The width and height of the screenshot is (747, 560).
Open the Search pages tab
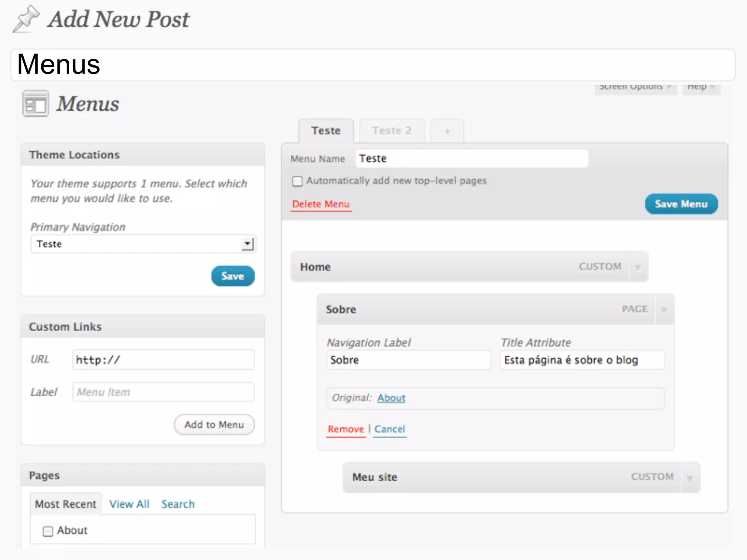pyautogui.click(x=178, y=504)
